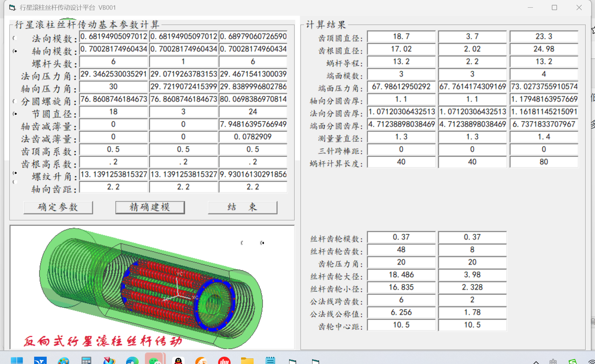Click the orange round taskbar app icon

[x=201, y=361]
